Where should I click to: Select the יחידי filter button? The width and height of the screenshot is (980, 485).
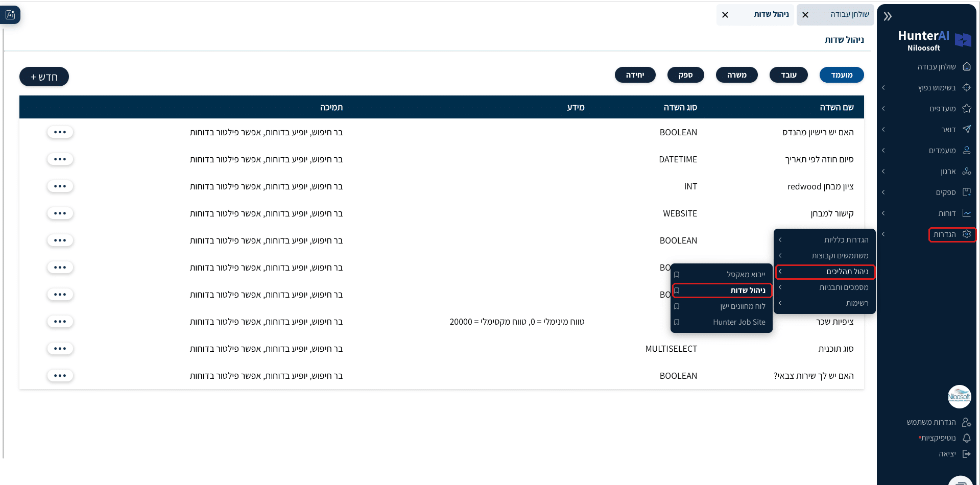click(635, 75)
